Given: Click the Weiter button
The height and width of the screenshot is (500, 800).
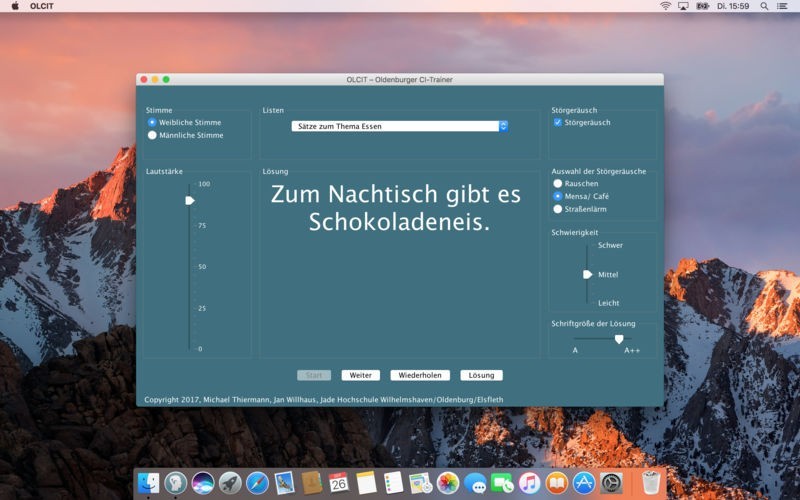Looking at the screenshot, I should tap(360, 375).
